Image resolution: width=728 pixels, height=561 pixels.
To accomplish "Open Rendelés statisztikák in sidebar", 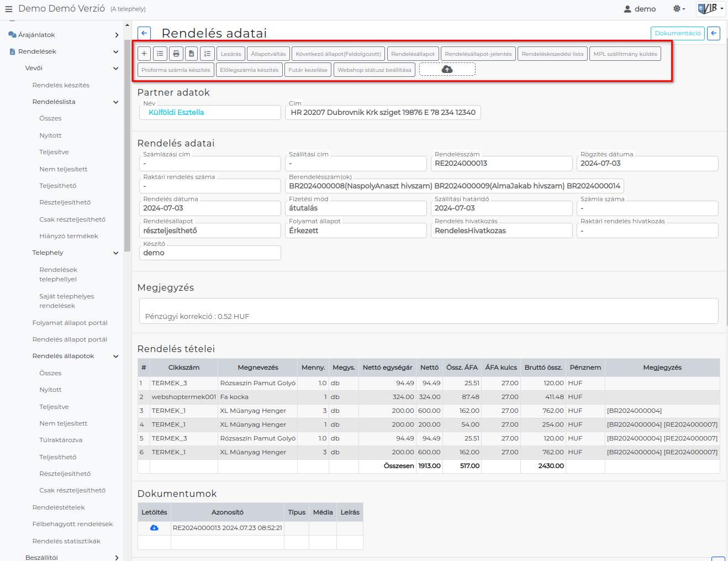I will click(66, 541).
